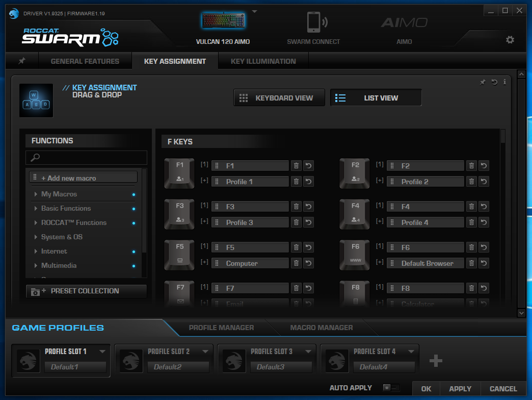
Task: Reset the F8 primary assignment
Action: (x=484, y=288)
